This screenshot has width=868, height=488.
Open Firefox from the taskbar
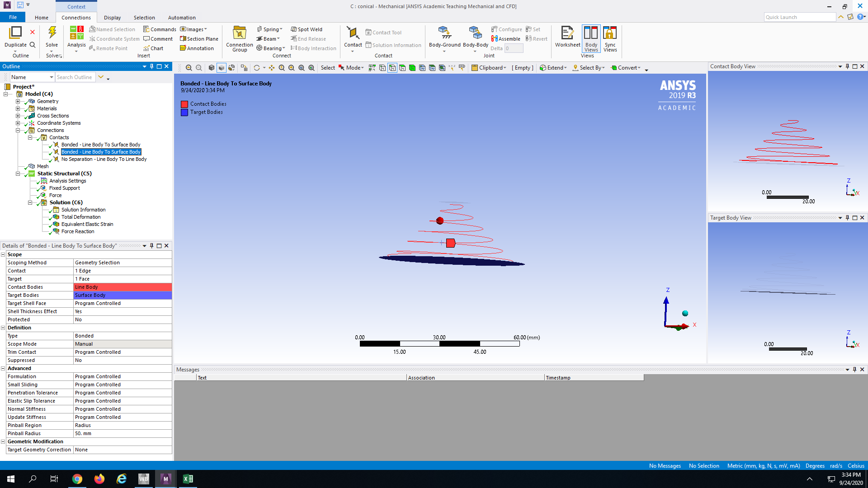[x=99, y=479]
